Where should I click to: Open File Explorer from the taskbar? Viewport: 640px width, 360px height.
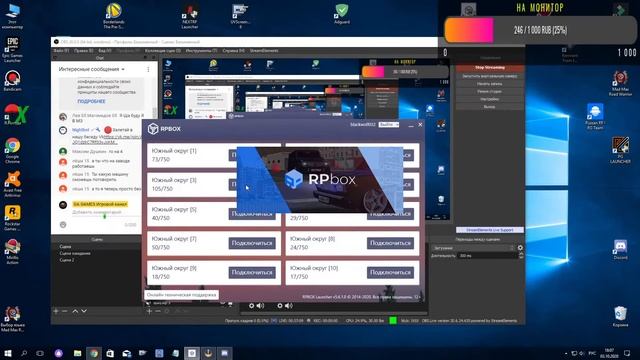click(78, 353)
